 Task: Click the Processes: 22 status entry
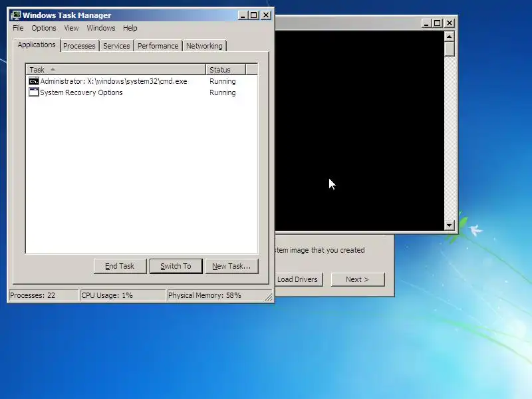point(43,295)
